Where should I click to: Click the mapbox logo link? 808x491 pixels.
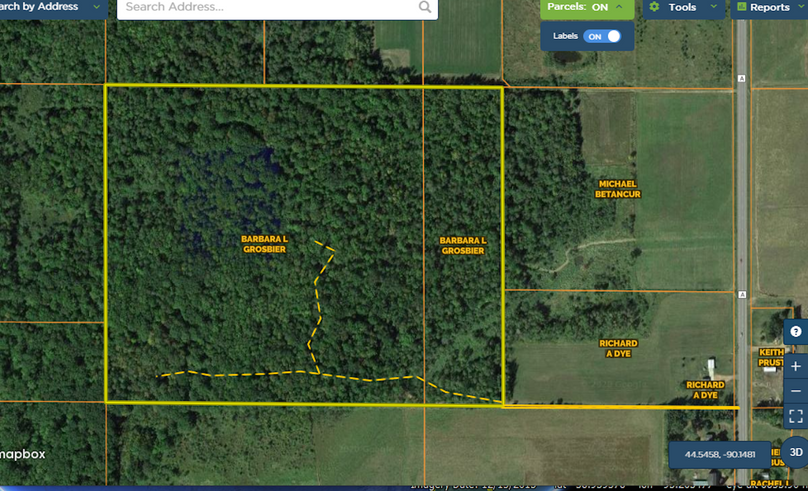click(x=22, y=454)
